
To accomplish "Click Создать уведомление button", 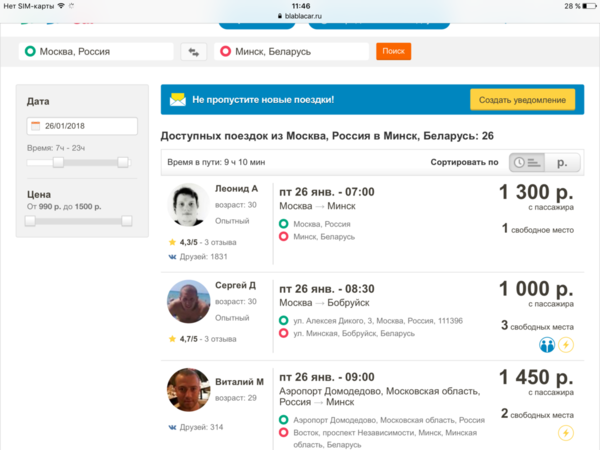I will pyautogui.click(x=522, y=100).
